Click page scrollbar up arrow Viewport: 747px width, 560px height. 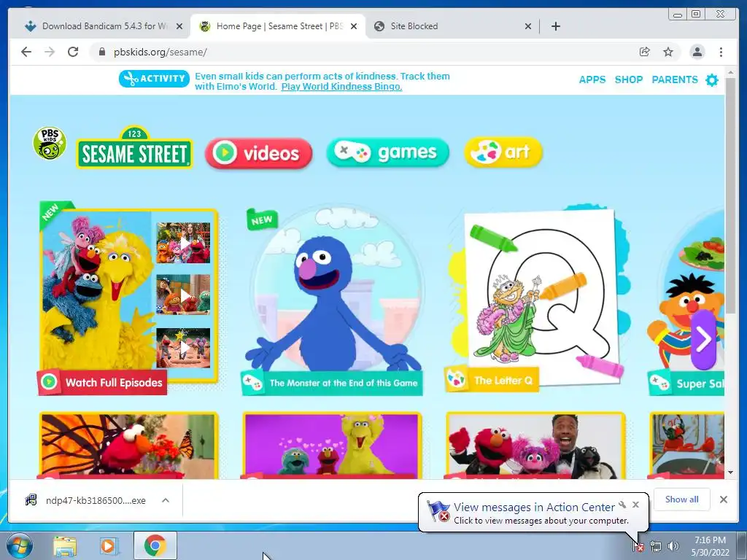click(730, 72)
